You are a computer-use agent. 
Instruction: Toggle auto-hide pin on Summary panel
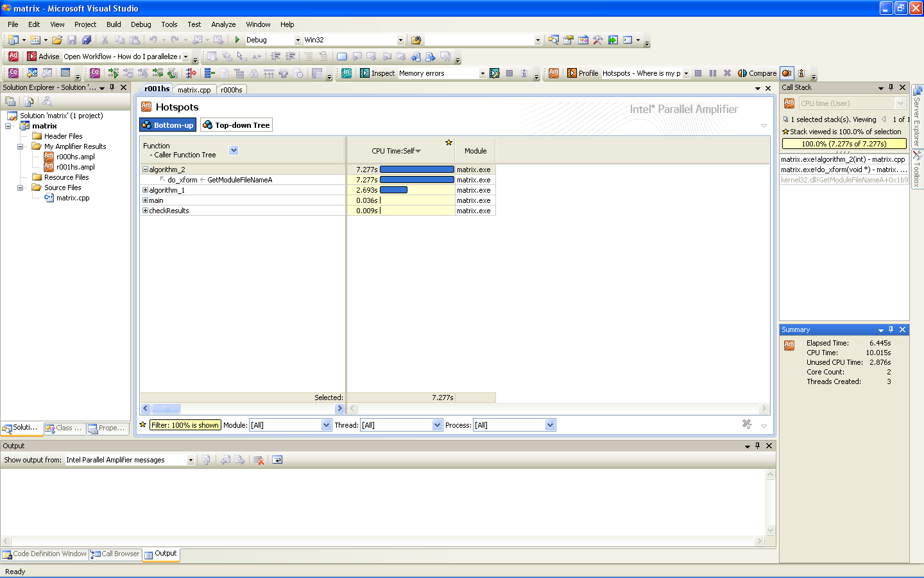(x=891, y=329)
